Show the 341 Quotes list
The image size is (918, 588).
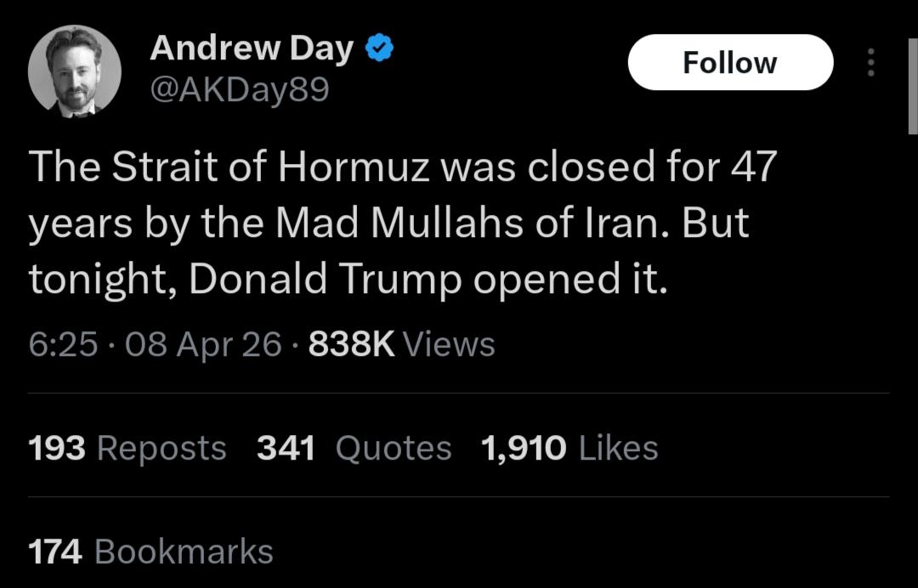[x=354, y=448]
